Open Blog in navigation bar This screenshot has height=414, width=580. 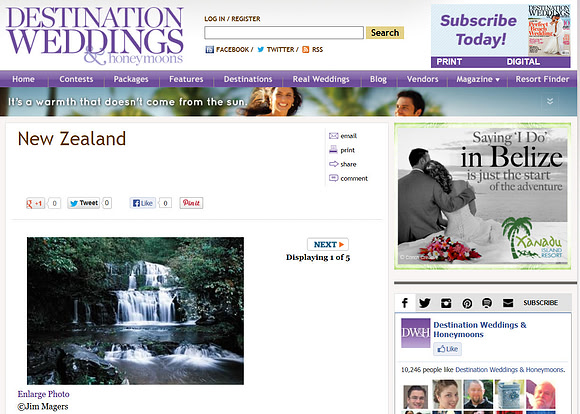(x=378, y=79)
